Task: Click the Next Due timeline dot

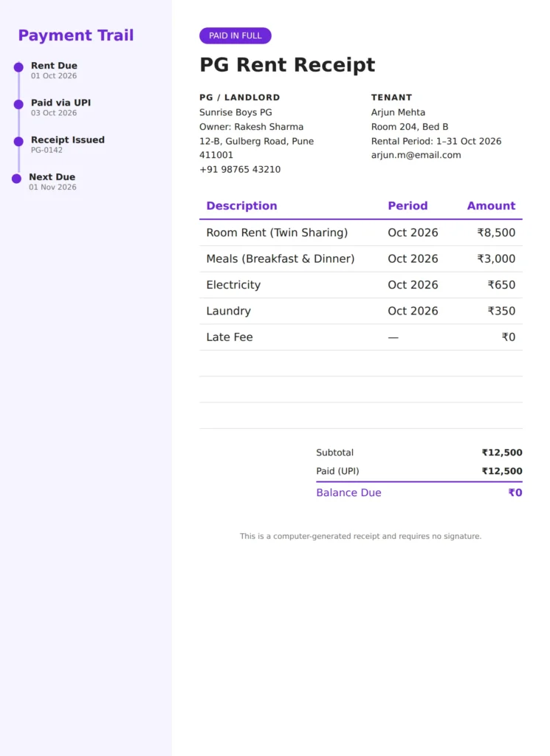Action: [x=16, y=179]
